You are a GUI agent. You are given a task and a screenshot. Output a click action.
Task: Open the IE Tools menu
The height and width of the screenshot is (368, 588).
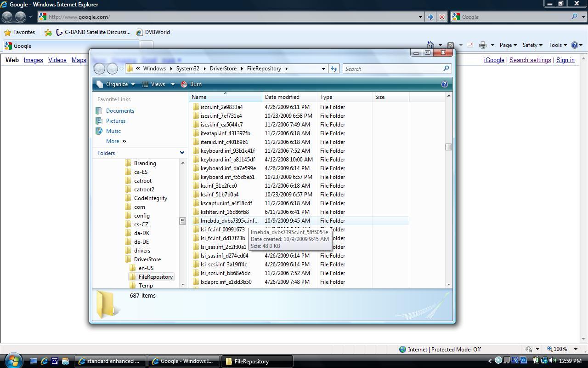click(x=557, y=45)
